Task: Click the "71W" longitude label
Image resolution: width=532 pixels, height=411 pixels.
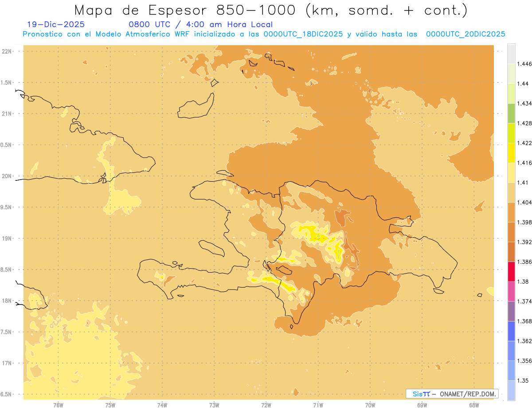Action: click(x=318, y=405)
